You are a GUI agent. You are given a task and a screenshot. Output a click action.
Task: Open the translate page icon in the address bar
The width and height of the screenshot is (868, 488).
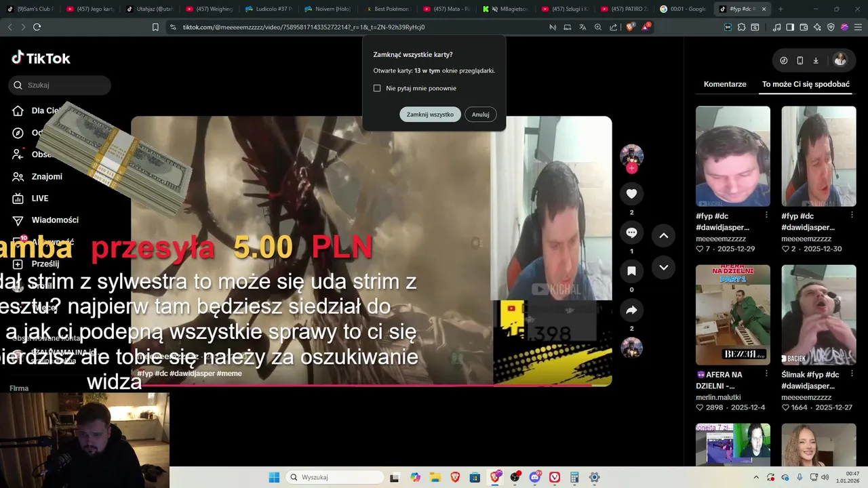tap(583, 27)
